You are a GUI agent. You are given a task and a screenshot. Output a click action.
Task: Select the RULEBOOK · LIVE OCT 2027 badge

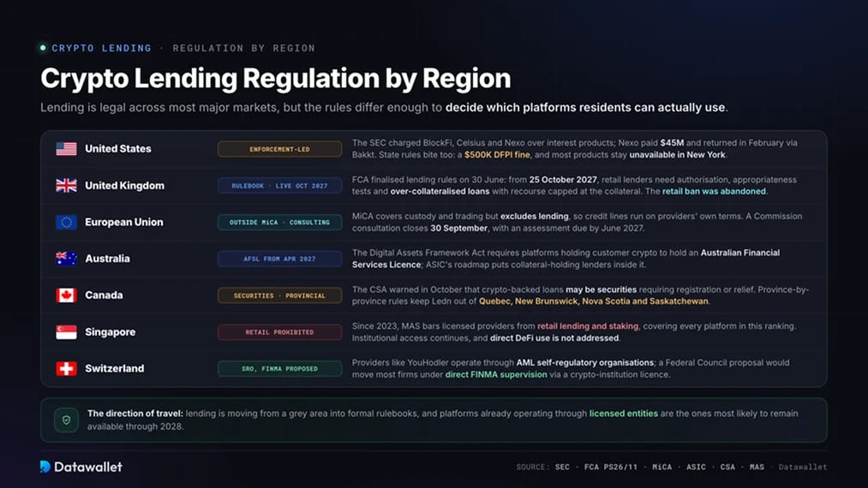(279, 185)
